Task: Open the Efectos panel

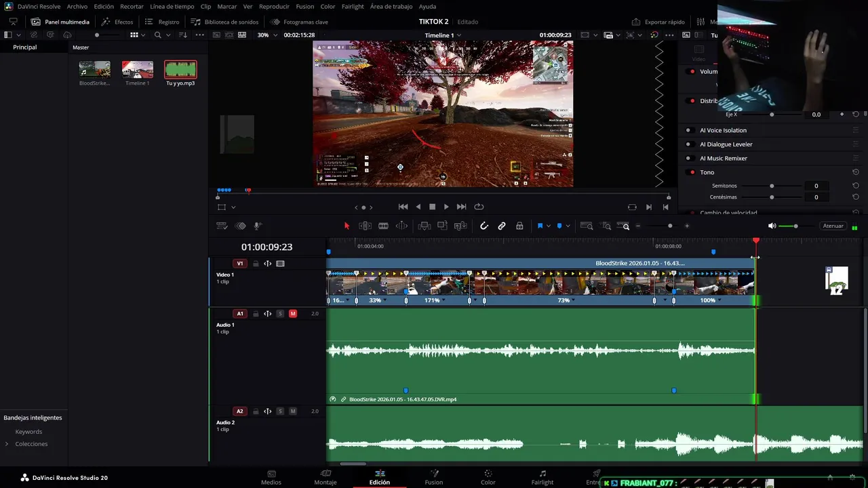Action: pyautogui.click(x=117, y=22)
